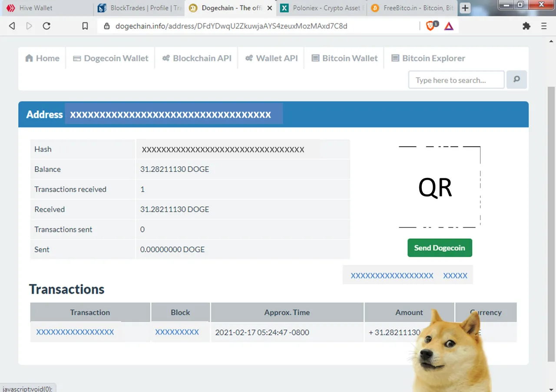Switch to the FreeBitco.in tab

coord(412,8)
